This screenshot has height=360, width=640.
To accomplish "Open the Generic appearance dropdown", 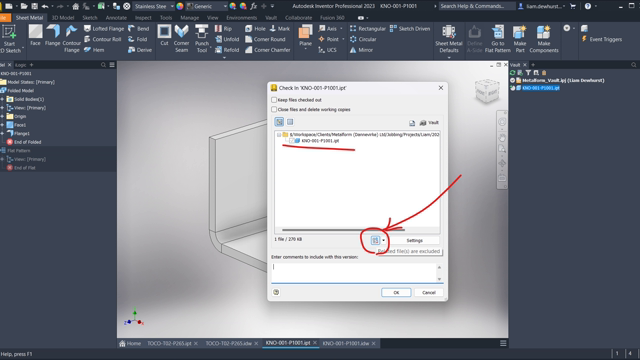I will [x=225, y=6].
